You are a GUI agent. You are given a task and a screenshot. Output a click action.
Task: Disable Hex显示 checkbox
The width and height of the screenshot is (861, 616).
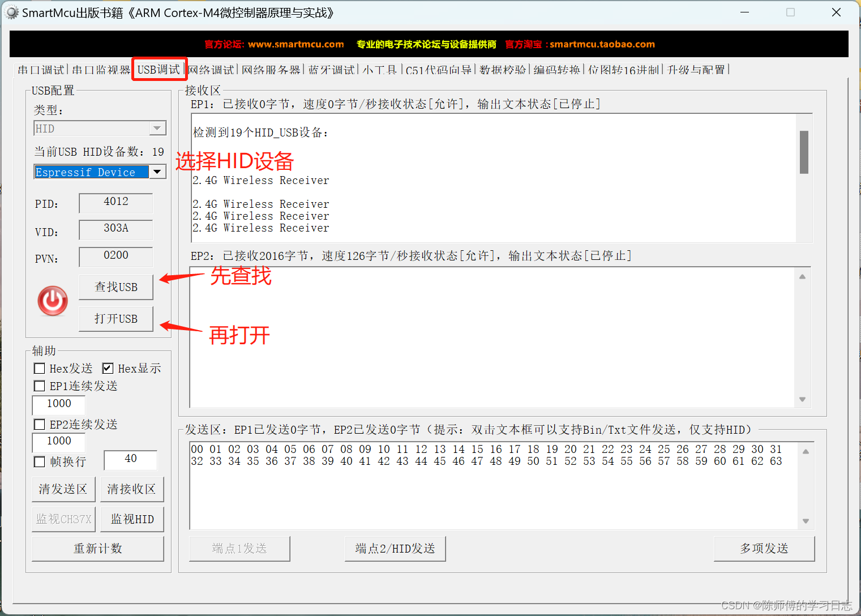[x=108, y=368]
